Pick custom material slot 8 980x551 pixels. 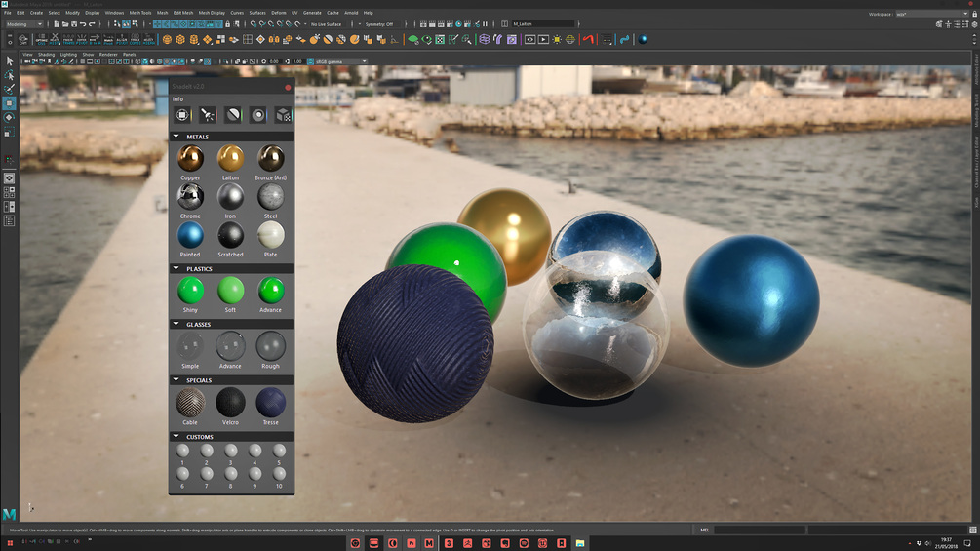click(231, 474)
